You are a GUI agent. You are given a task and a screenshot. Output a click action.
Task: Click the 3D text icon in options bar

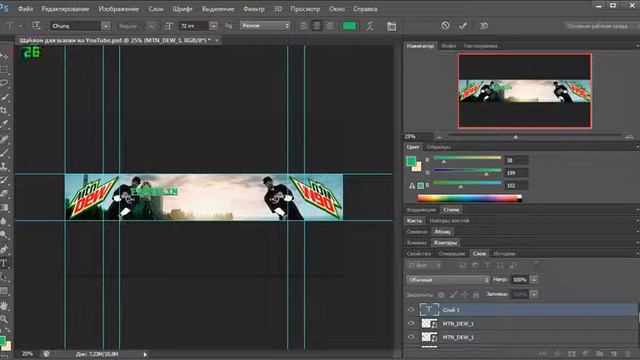(x=484, y=26)
